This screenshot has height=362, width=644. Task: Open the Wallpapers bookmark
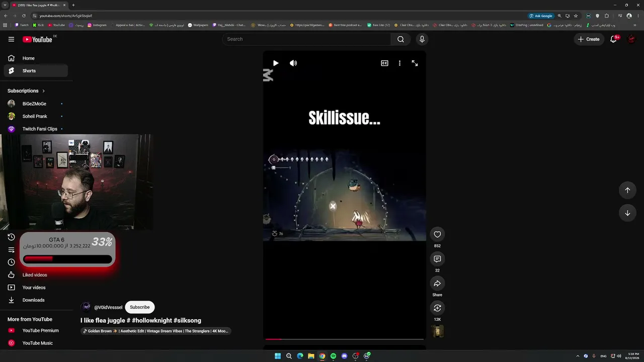click(198, 25)
